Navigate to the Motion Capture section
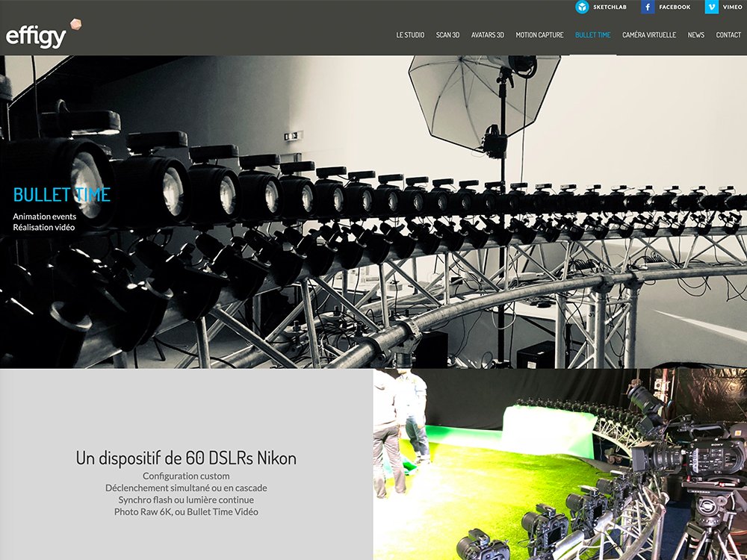Viewport: 747px width, 560px height. click(x=539, y=35)
